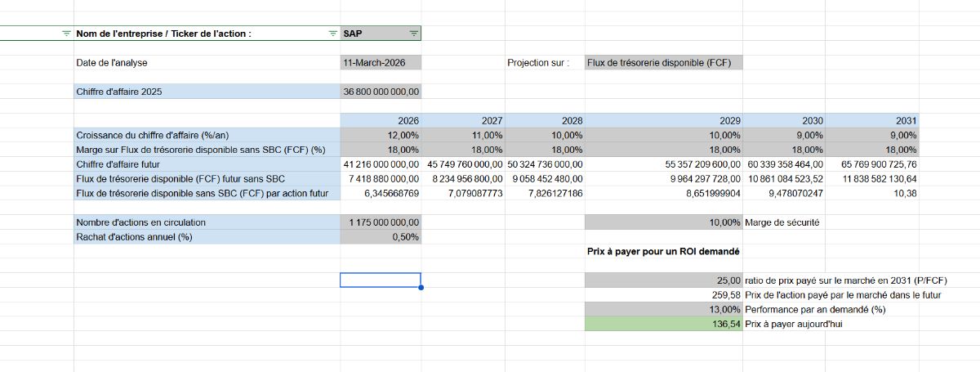
Task: Select the SAP ticker cell
Action: coord(381,34)
